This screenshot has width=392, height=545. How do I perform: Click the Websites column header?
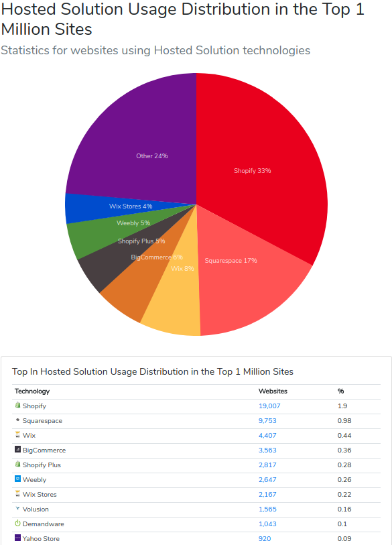point(273,391)
